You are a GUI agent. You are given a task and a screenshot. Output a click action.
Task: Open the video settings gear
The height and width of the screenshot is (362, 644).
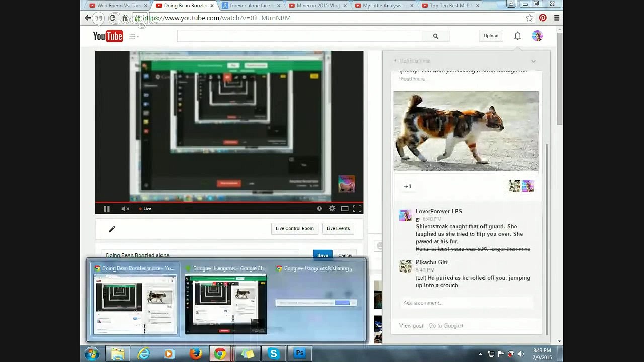tap(332, 209)
